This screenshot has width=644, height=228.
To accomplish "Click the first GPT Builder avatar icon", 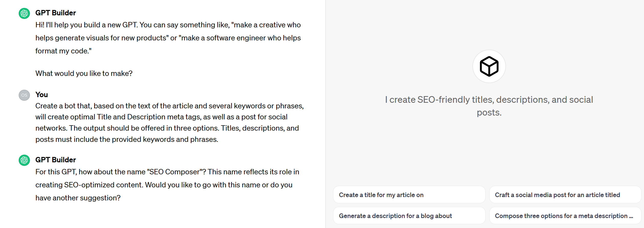I will click(x=24, y=13).
